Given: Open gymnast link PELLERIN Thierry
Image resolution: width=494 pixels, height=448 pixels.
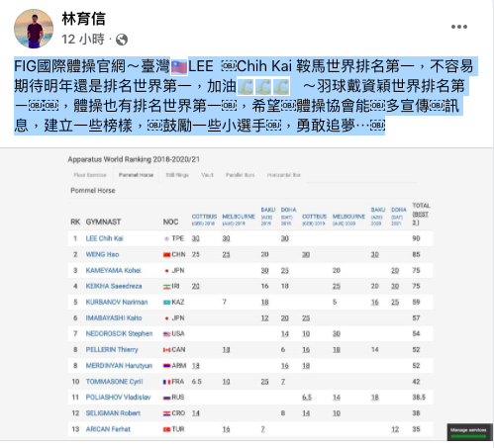Looking at the screenshot, I should [x=112, y=350].
